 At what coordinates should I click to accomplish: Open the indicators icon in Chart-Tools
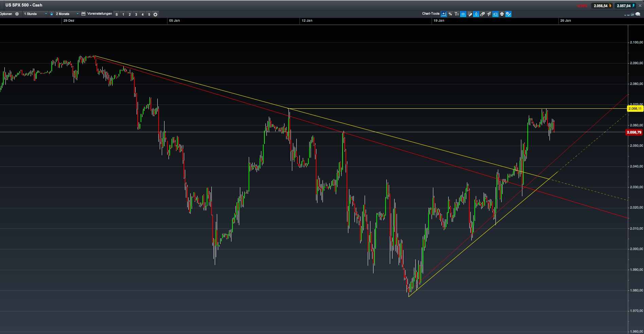click(x=489, y=14)
